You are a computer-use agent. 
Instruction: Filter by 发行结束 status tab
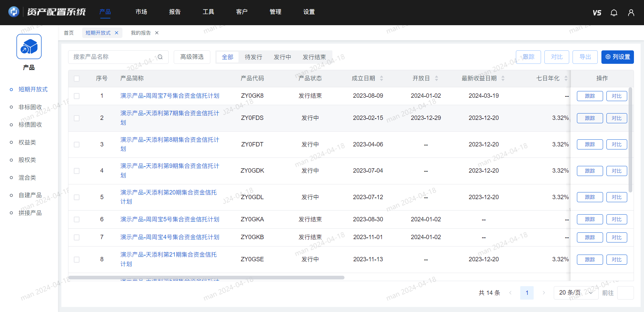point(314,57)
